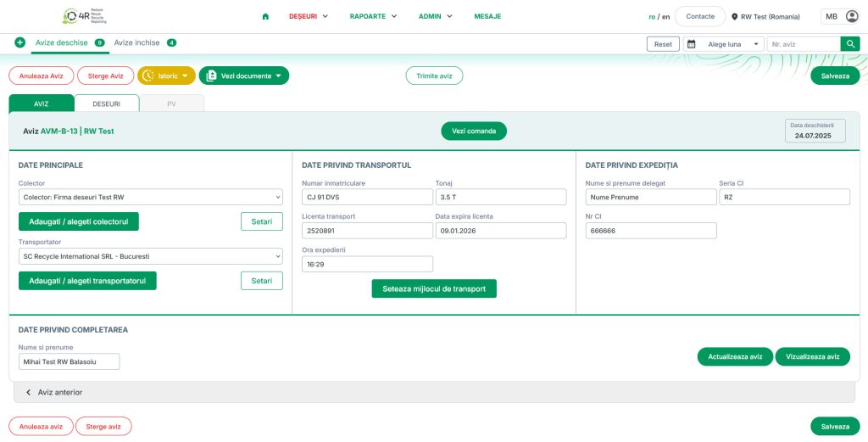Click the magnifier search button
The width and height of the screenshot is (868, 442).
(x=850, y=44)
